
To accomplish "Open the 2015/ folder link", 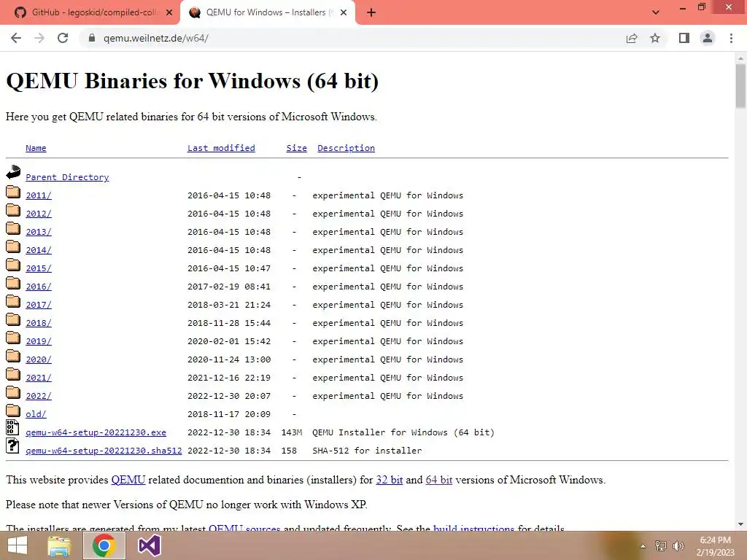I will [39, 268].
